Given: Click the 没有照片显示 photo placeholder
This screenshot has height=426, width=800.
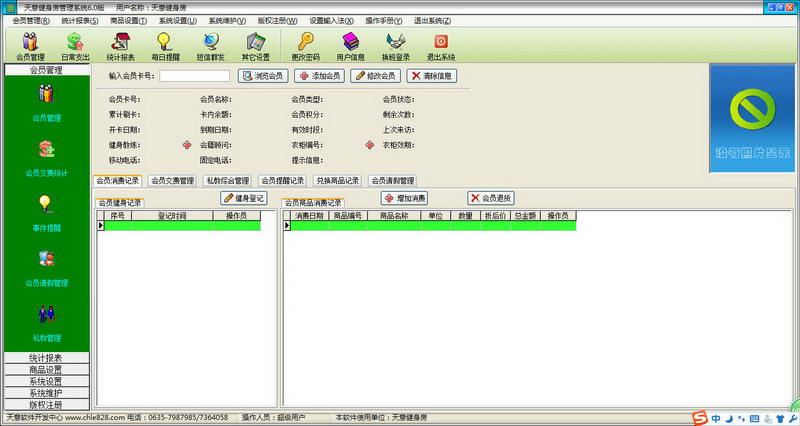Looking at the screenshot, I should [752, 118].
